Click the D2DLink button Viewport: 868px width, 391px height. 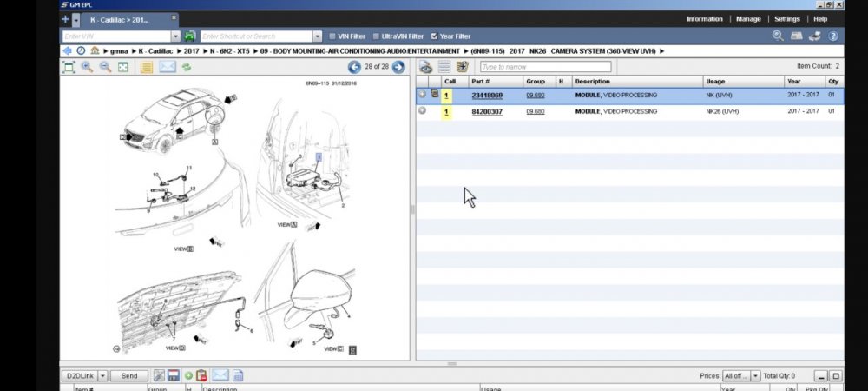80,375
